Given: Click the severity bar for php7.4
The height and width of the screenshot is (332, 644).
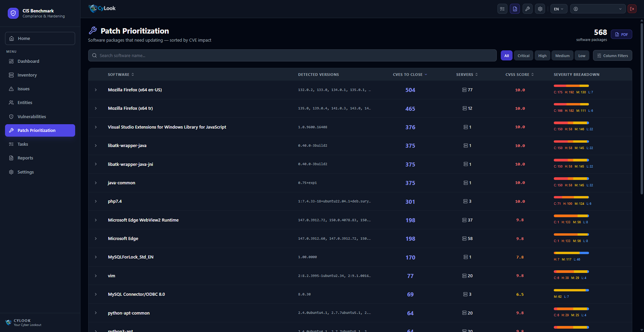Looking at the screenshot, I should 571,197.
